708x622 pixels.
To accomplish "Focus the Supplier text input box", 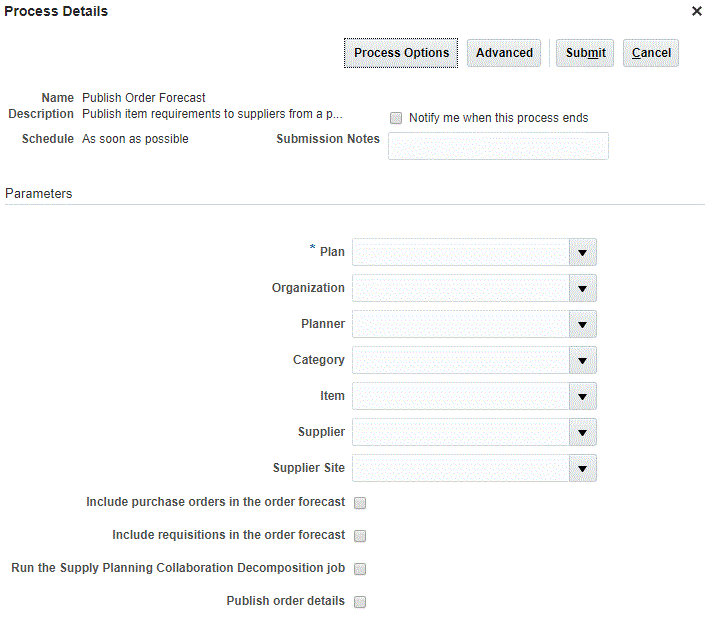I will [460, 432].
